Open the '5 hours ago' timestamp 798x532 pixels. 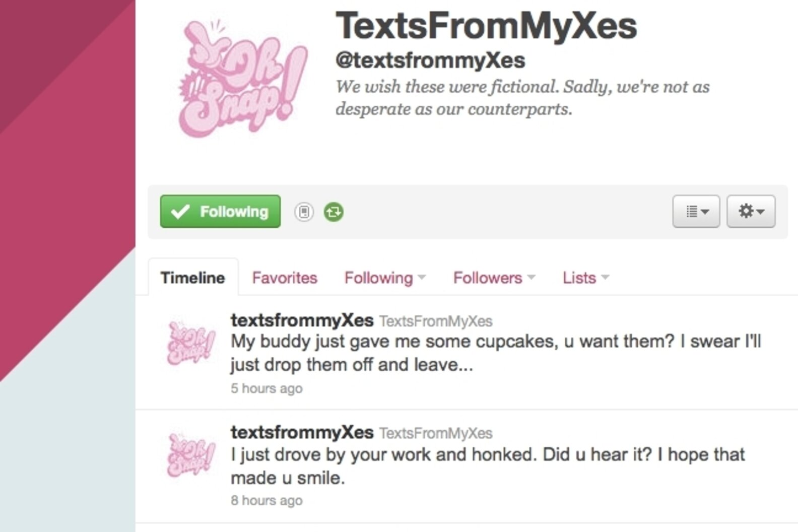[x=267, y=388]
